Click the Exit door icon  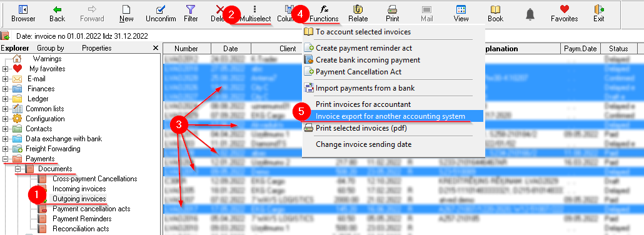pyautogui.click(x=598, y=14)
